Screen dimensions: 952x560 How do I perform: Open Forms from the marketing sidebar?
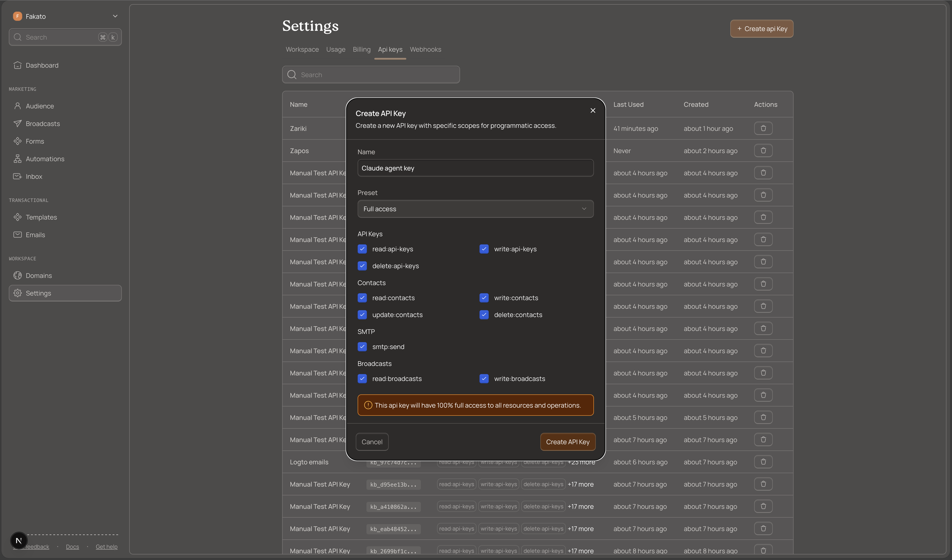(x=35, y=141)
